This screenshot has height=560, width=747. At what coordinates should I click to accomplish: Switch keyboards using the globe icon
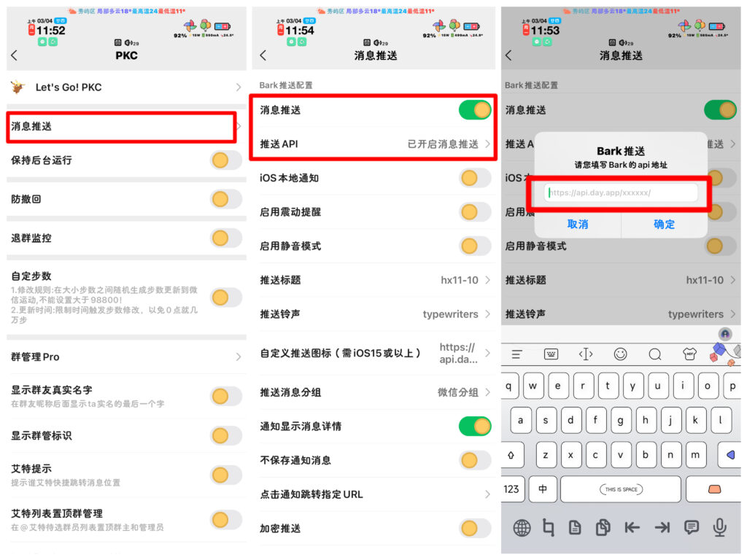click(522, 527)
